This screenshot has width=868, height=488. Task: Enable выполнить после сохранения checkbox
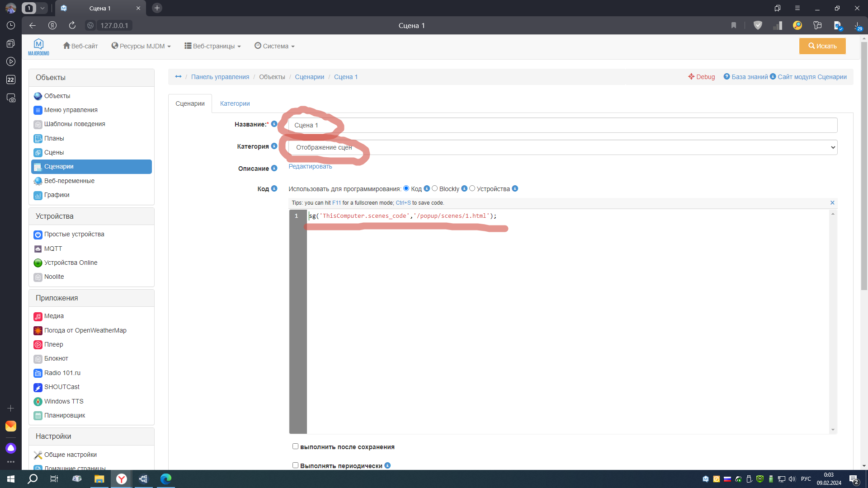(x=295, y=446)
